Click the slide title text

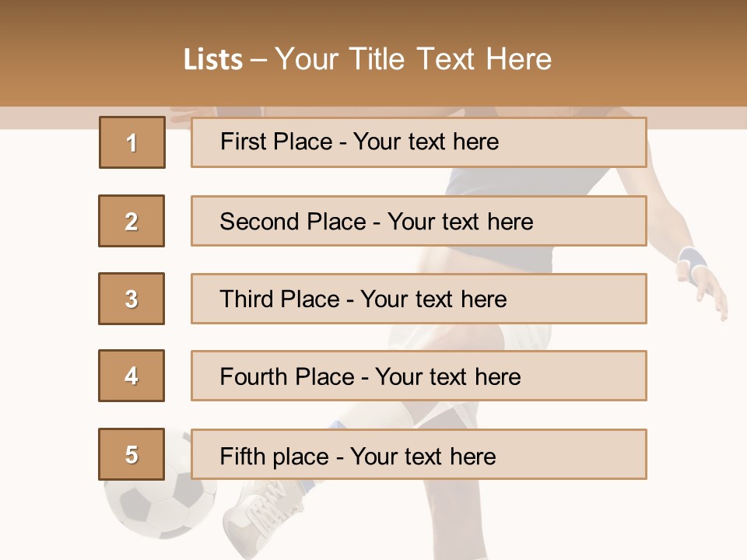(x=367, y=59)
